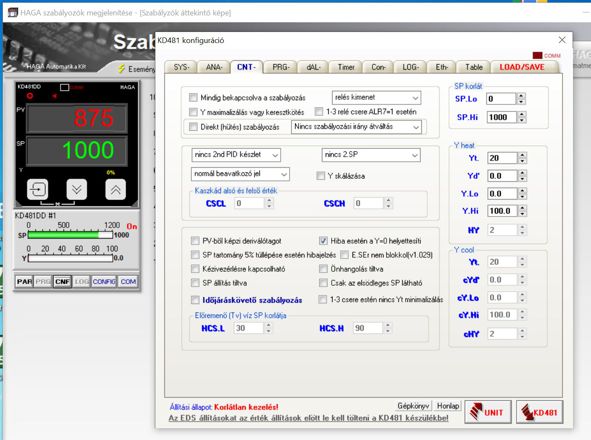591x440 pixels.
Task: Open the Eth- tab
Action: coord(441,67)
